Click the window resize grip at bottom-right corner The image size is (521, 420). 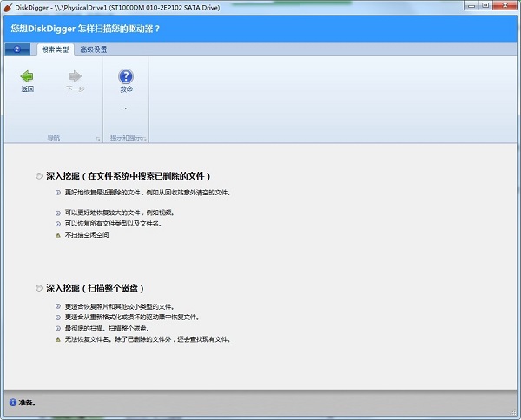[512, 411]
